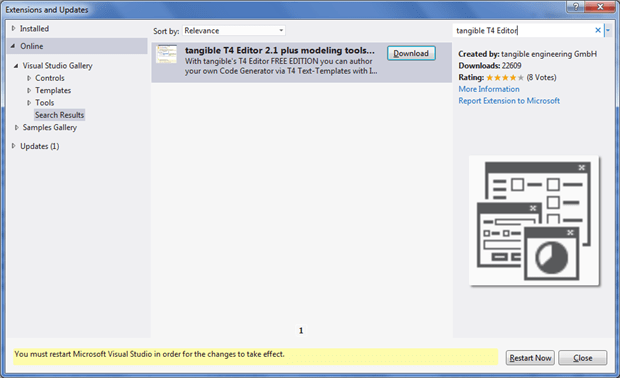Go to results page 1
This screenshot has width=620, height=378.
(301, 331)
